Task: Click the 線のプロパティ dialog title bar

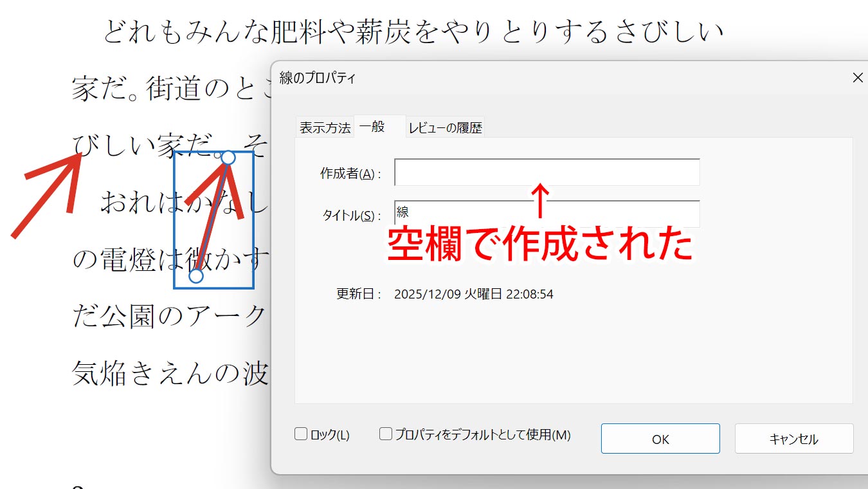Action: click(x=514, y=78)
